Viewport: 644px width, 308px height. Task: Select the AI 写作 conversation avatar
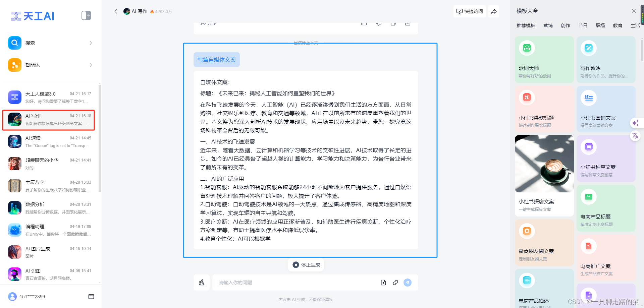click(15, 119)
